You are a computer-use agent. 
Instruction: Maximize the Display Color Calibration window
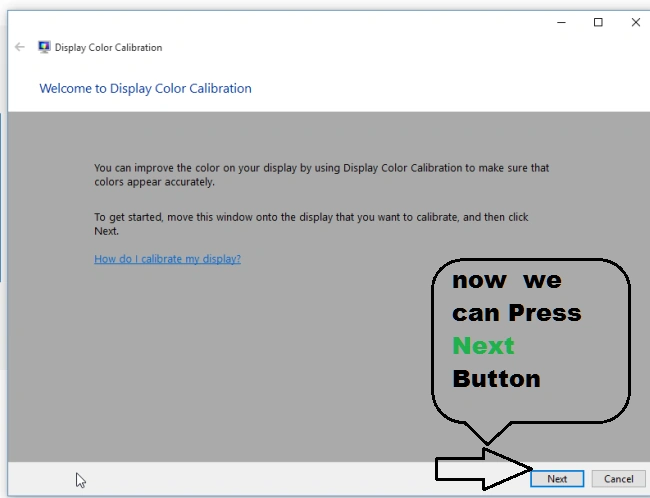pos(598,22)
